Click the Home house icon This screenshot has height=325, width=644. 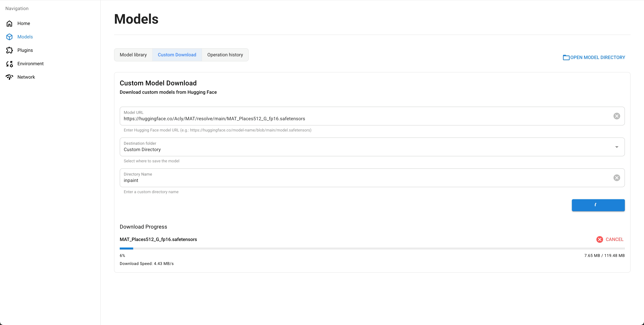[9, 23]
